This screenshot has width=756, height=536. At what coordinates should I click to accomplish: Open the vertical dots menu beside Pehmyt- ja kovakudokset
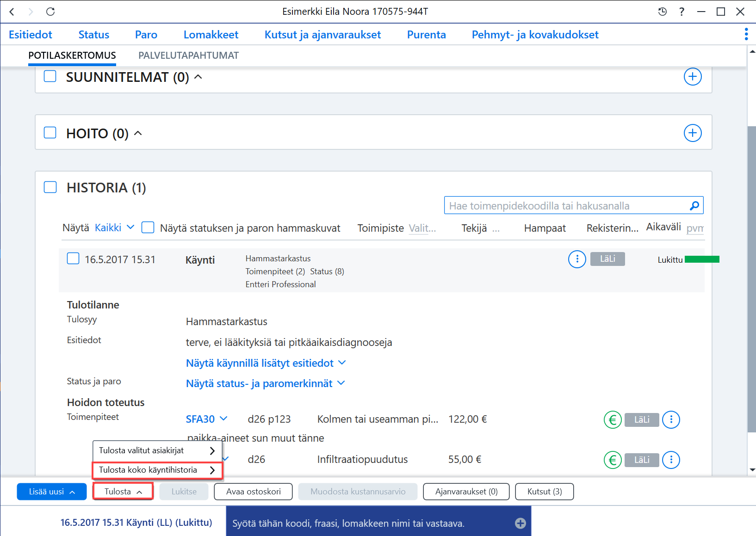pyautogui.click(x=746, y=34)
